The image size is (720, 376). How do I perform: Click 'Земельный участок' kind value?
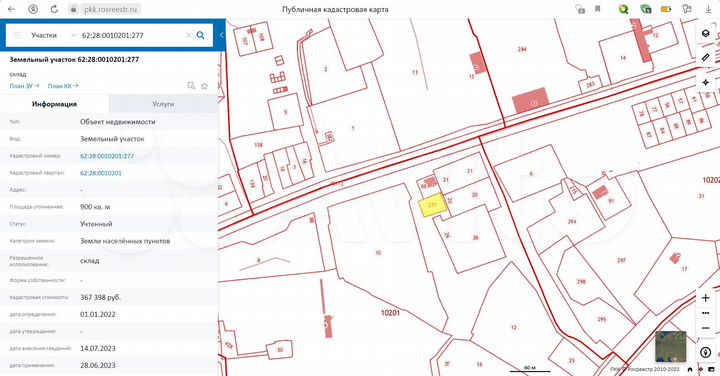click(112, 139)
